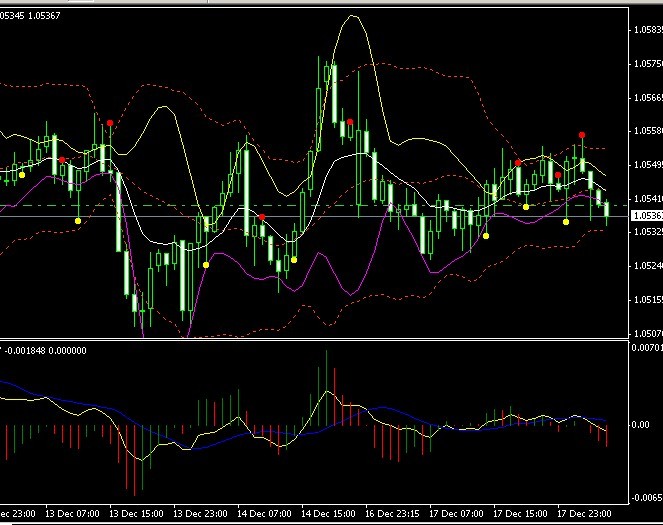Select the first yellow signal dot on chart
Screen dimensions: 663x525
coord(22,175)
